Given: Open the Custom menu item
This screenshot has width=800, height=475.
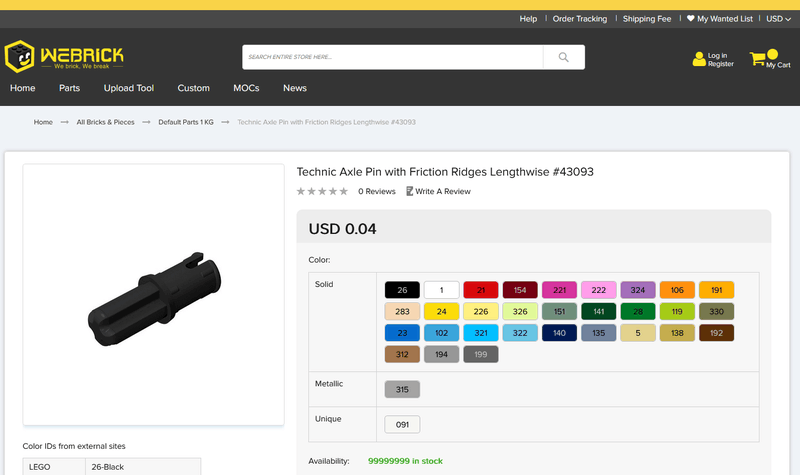Looking at the screenshot, I should coord(193,88).
